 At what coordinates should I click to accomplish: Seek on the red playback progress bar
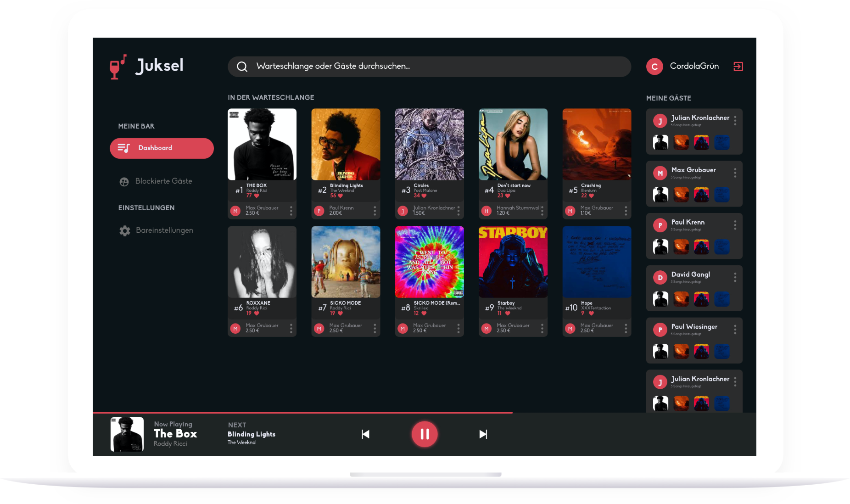[302, 413]
